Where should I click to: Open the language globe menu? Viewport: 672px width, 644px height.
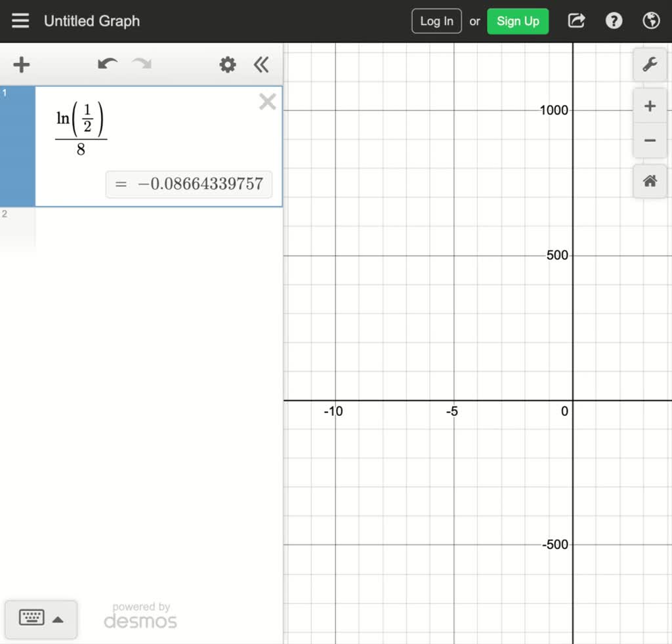pos(651,21)
